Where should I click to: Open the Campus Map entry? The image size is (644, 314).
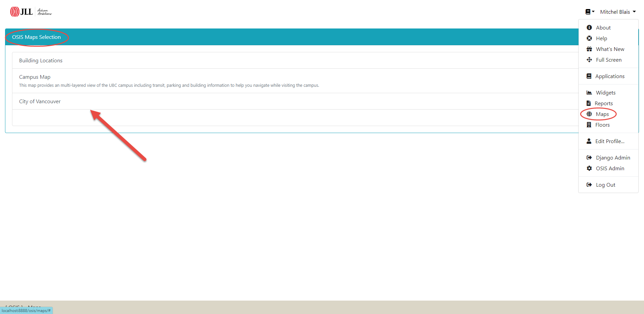(x=35, y=77)
